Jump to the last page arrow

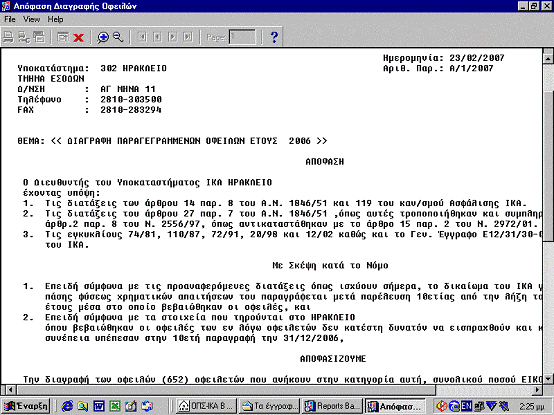click(x=188, y=37)
